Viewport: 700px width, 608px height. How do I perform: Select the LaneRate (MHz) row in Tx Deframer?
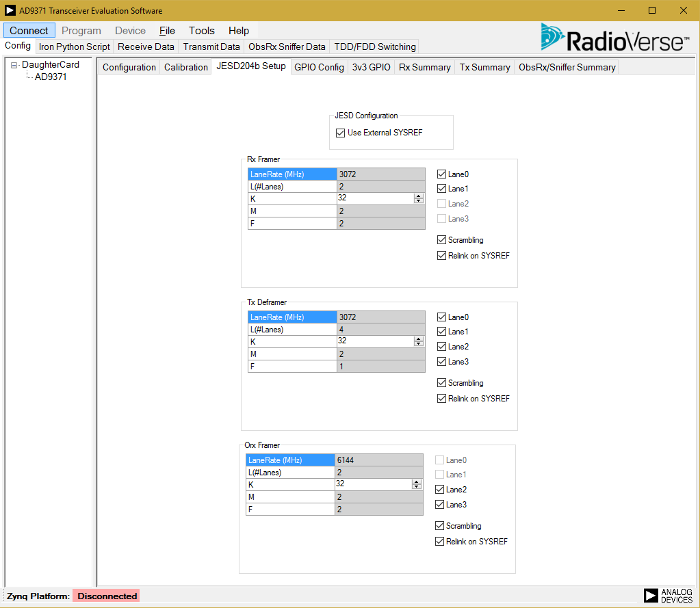pos(292,317)
